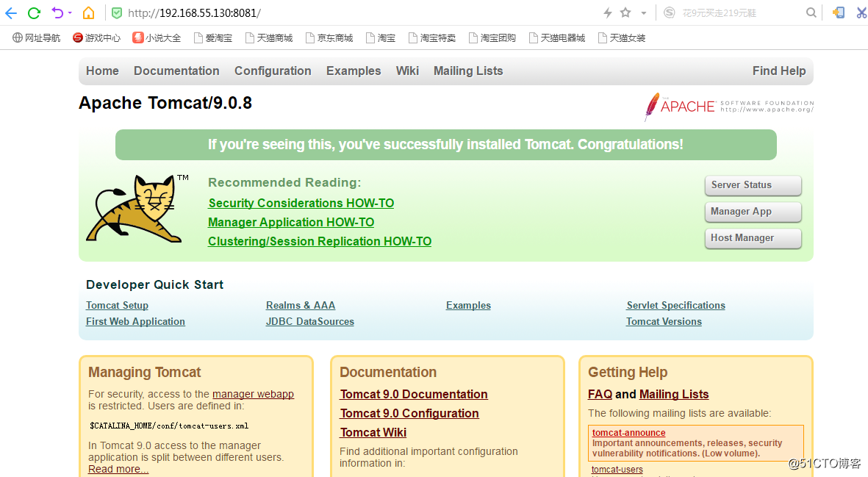Switch to the Wiki section

[x=407, y=71]
